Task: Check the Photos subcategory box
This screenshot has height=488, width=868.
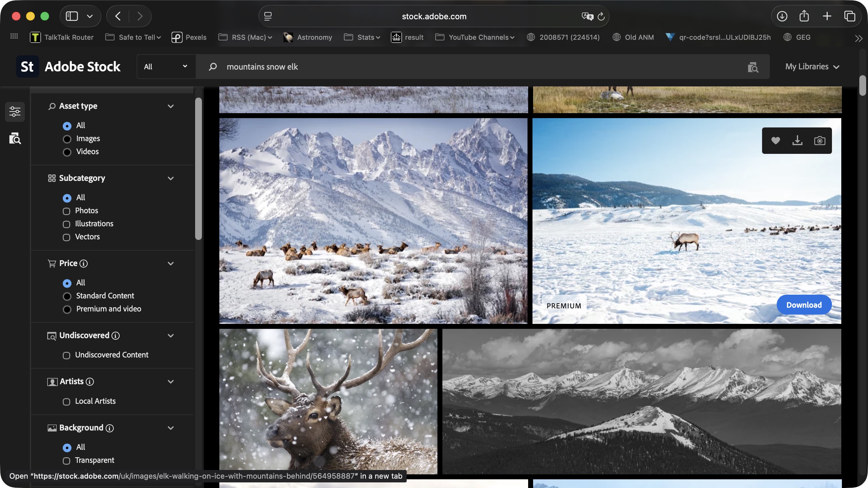Action: [x=66, y=211]
